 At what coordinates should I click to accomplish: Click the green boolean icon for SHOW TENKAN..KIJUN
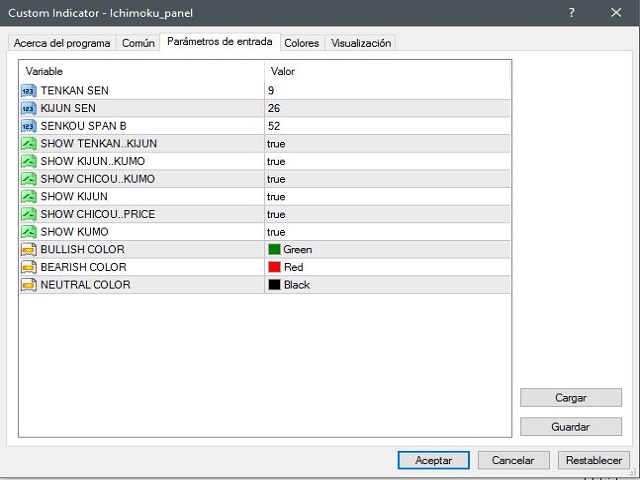pyautogui.click(x=29, y=144)
